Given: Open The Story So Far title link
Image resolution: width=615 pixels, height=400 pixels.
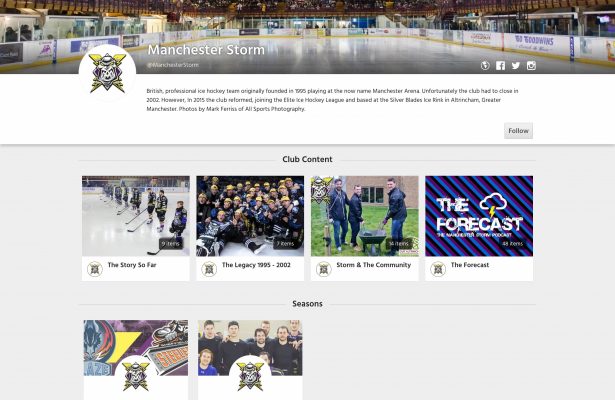Looking at the screenshot, I should (132, 265).
